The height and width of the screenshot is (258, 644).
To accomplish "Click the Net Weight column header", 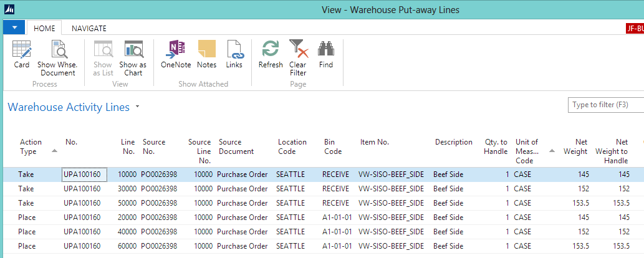I will point(575,146).
